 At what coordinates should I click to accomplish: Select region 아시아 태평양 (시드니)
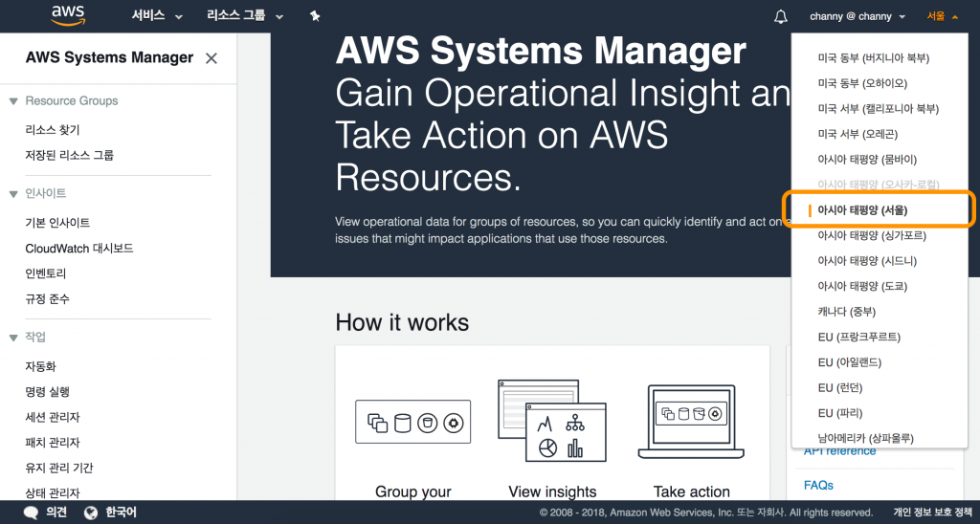[867, 261]
